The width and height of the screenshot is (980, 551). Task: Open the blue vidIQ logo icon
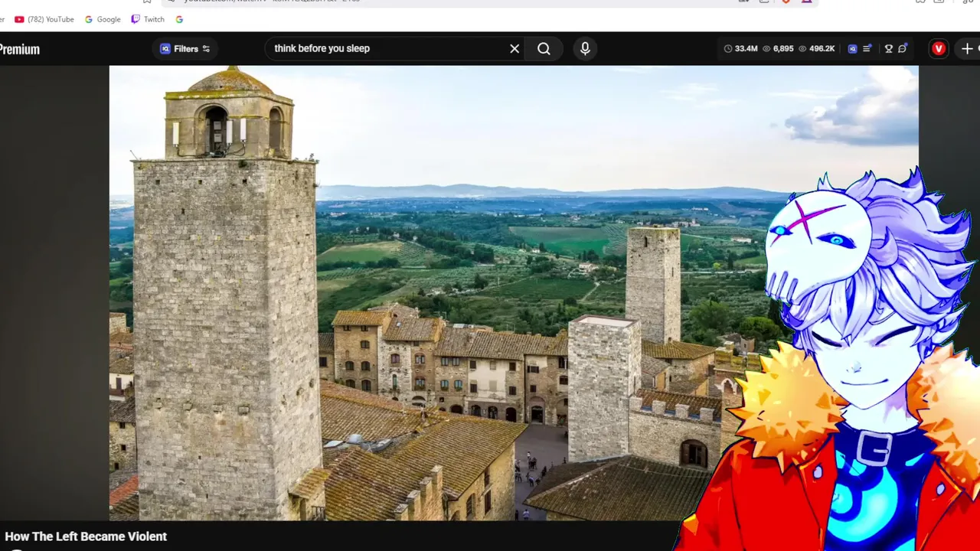(852, 49)
